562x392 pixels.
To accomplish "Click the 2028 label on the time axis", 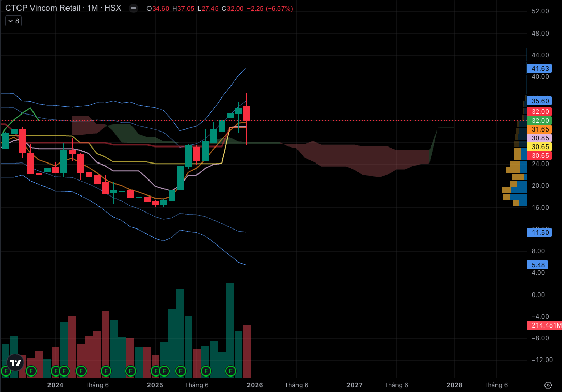I will coord(454,385).
